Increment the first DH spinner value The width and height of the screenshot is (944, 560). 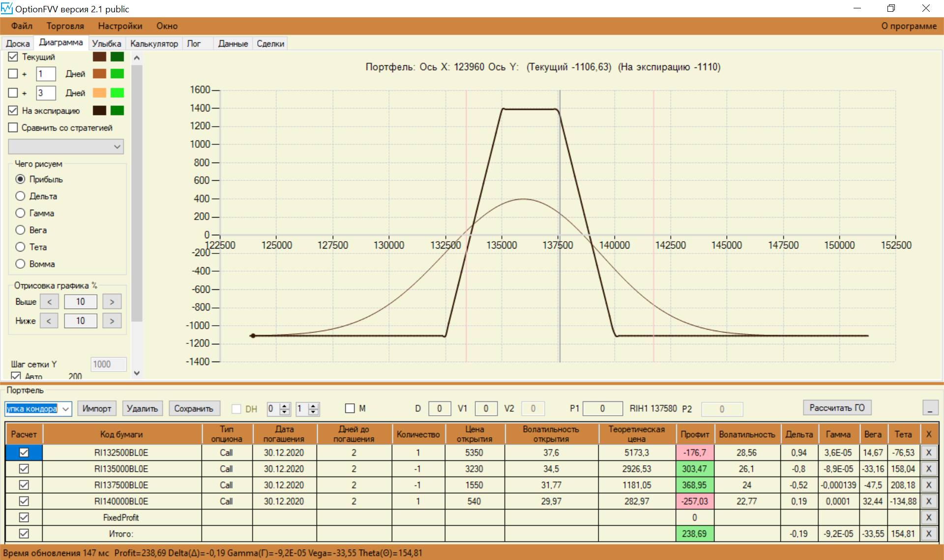[x=285, y=406]
